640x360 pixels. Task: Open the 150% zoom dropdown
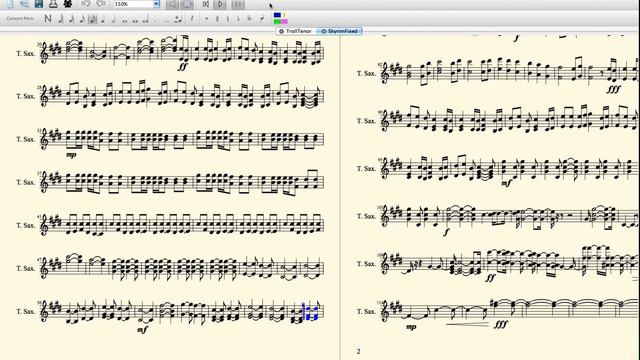click(x=156, y=4)
